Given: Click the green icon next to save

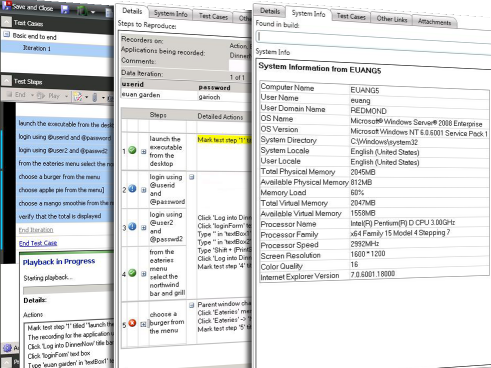Looking at the screenshot, I should tap(82, 11).
